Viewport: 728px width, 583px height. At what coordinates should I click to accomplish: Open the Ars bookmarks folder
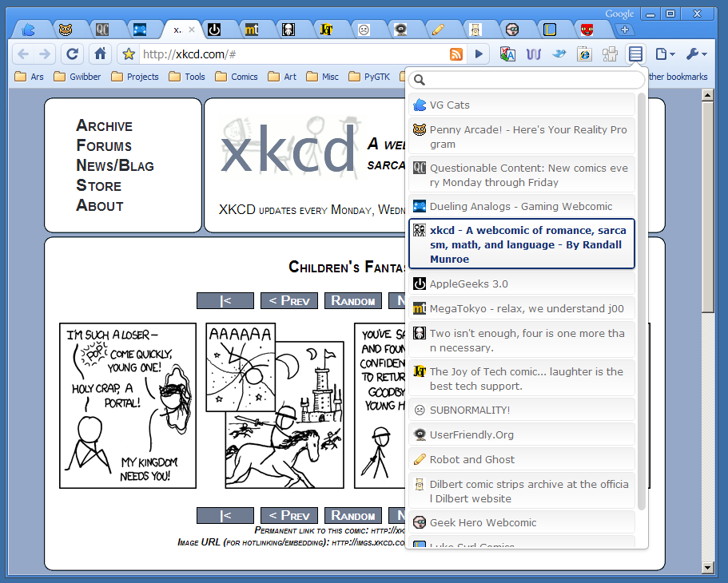coord(30,77)
